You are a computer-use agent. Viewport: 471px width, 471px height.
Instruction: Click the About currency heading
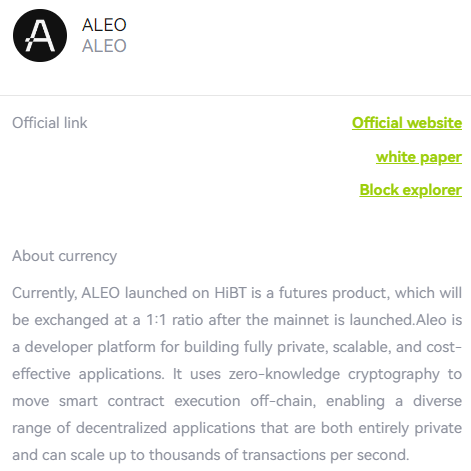pyautogui.click(x=64, y=256)
